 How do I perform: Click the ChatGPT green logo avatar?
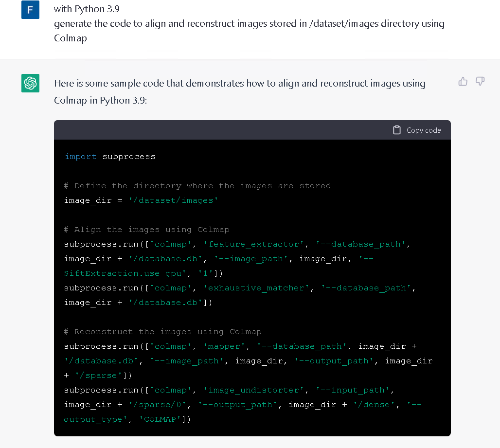[30, 83]
